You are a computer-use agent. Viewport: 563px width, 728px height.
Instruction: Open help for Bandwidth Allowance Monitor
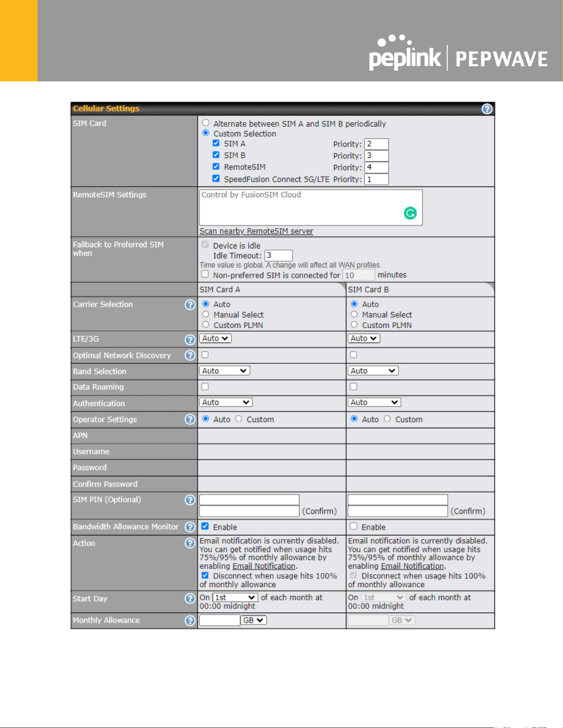[190, 527]
